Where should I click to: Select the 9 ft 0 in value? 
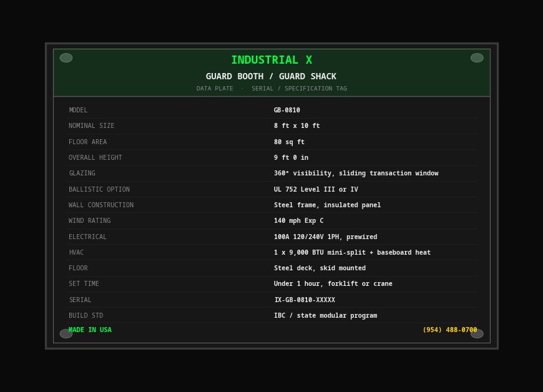tap(291, 157)
